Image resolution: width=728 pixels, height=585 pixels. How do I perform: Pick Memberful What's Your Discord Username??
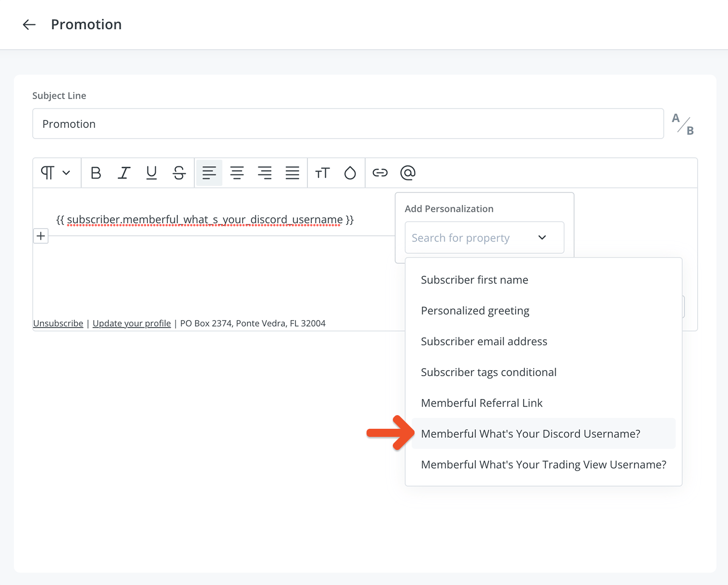(543, 434)
